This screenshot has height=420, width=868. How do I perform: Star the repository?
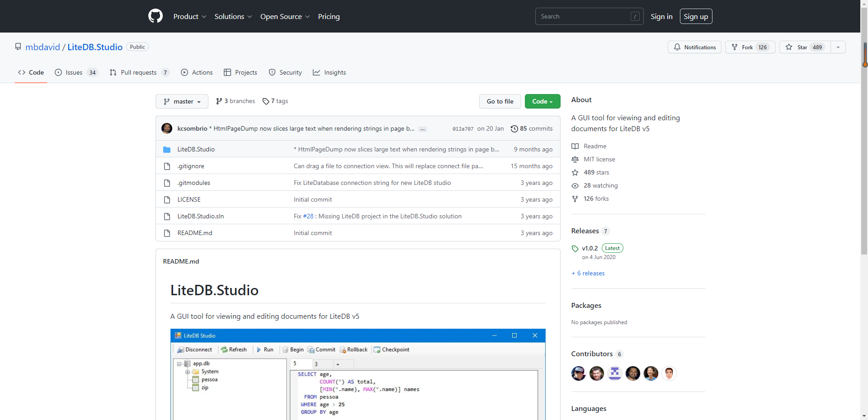tap(805, 47)
